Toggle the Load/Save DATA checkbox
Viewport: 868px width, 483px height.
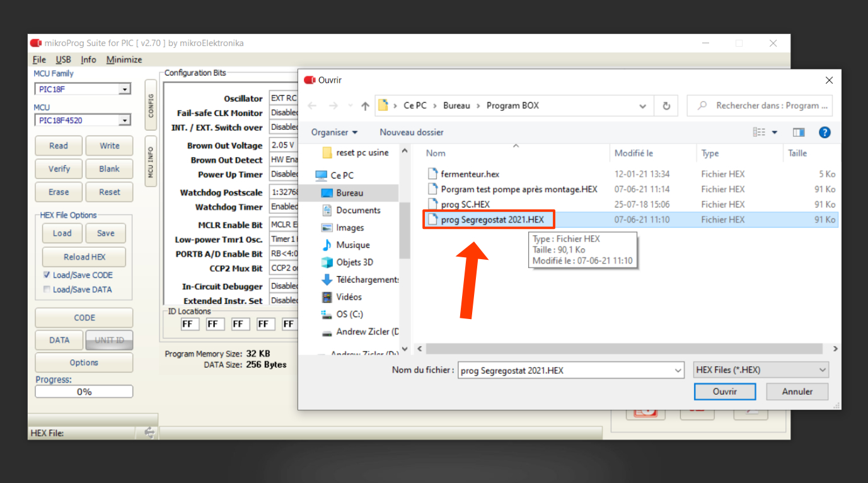click(47, 289)
